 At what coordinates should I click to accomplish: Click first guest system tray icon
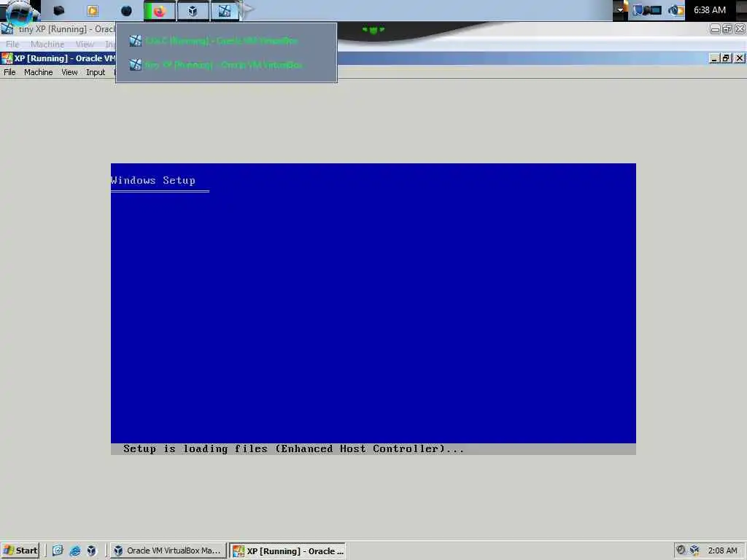pos(681,550)
